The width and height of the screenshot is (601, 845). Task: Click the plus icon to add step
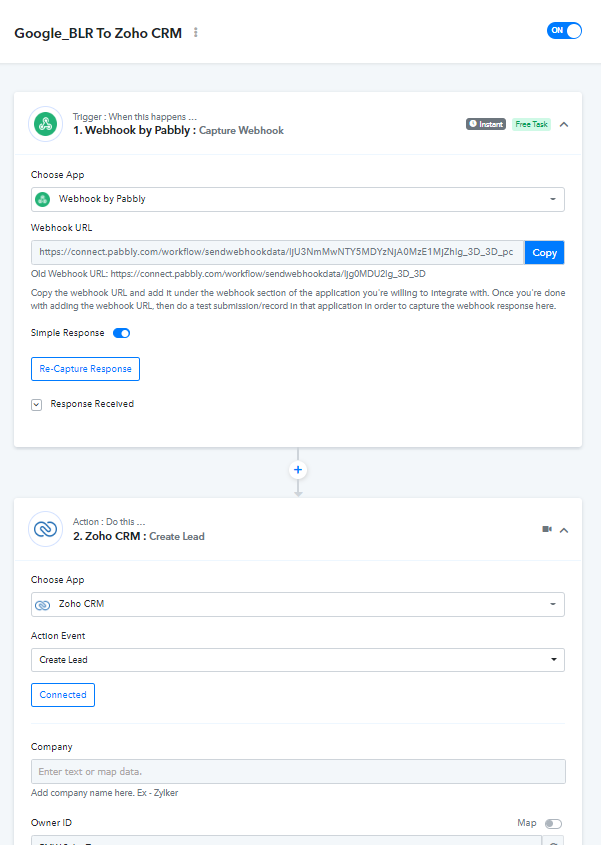(298, 470)
